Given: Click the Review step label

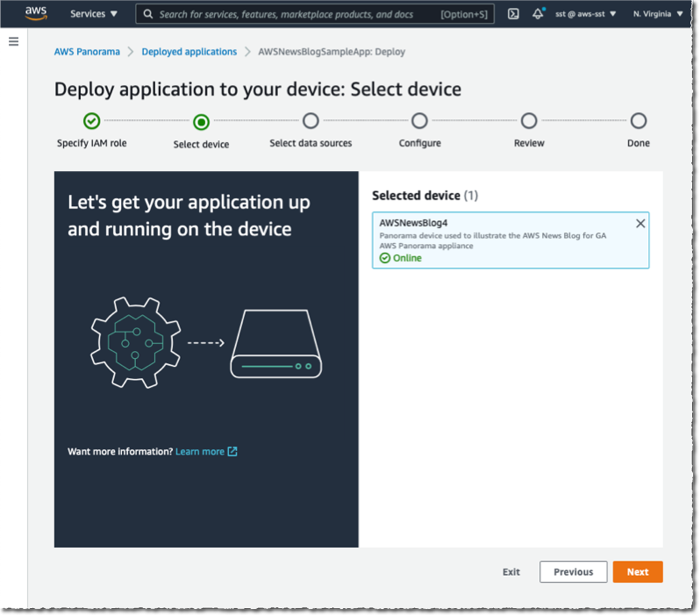Looking at the screenshot, I should pyautogui.click(x=529, y=143).
